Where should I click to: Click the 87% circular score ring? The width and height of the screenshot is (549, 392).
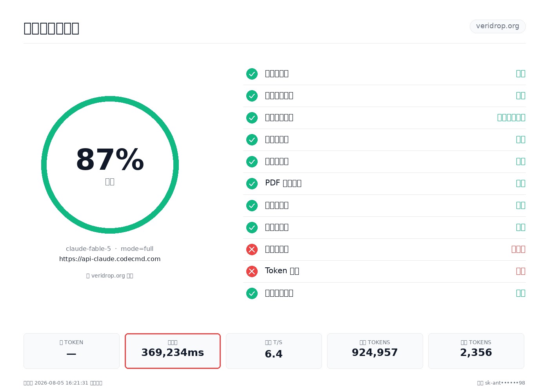(x=110, y=165)
